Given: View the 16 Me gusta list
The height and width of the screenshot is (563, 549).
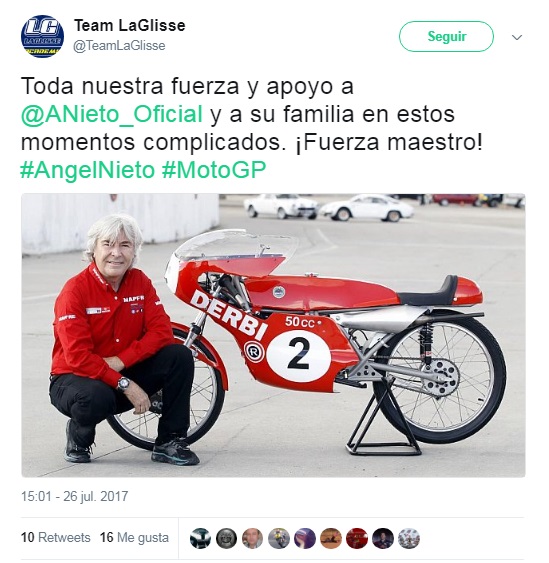Looking at the screenshot, I should pos(134,538).
